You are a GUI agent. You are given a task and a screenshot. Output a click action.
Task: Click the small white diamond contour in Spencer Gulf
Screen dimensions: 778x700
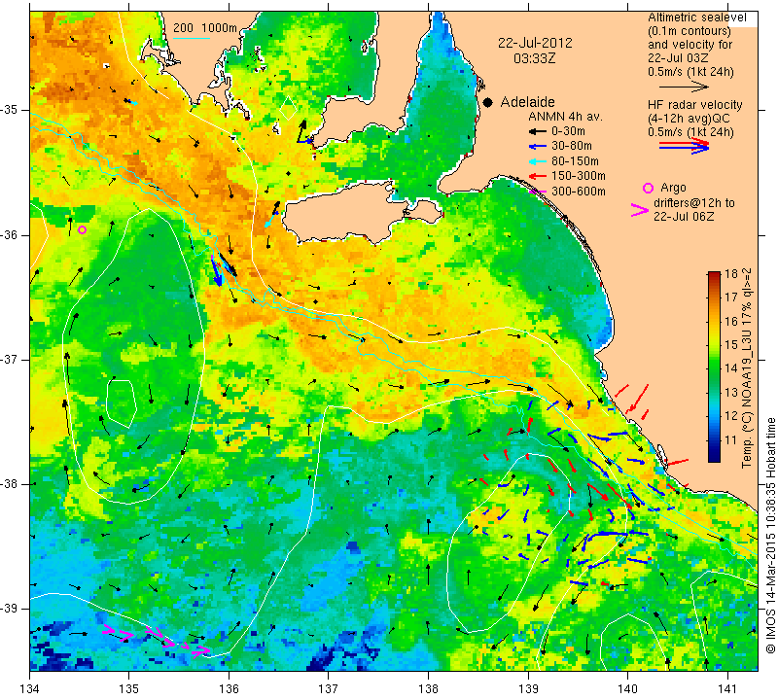[x=288, y=108]
